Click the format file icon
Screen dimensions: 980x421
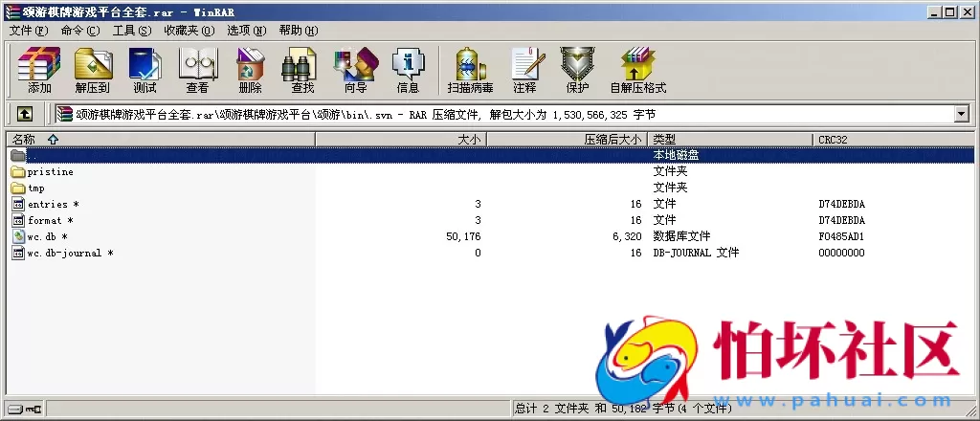(18, 220)
